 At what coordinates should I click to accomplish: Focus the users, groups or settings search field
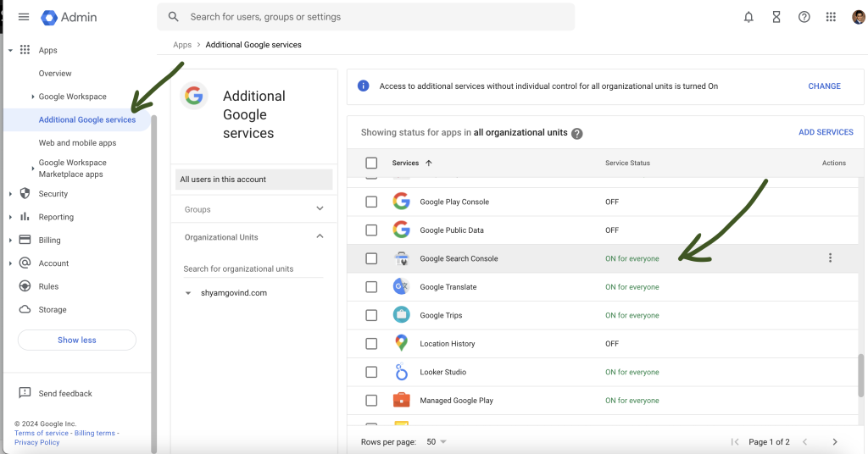[366, 17]
